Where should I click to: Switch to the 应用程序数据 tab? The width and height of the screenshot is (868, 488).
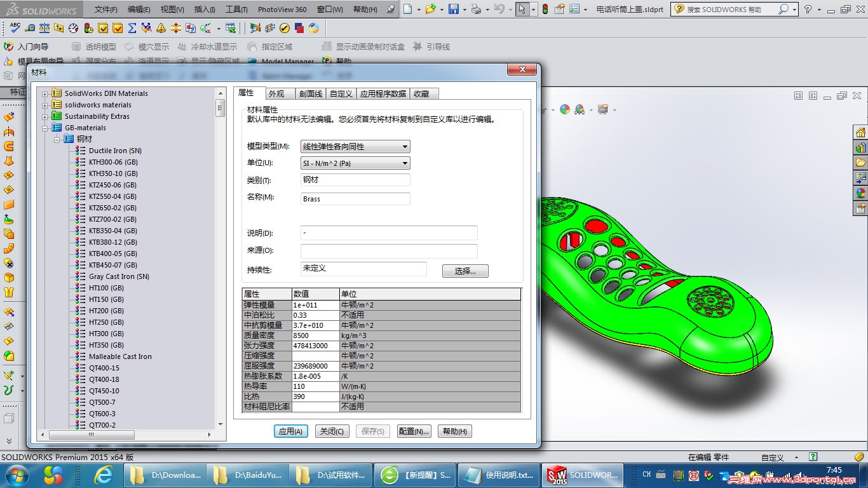tap(383, 93)
